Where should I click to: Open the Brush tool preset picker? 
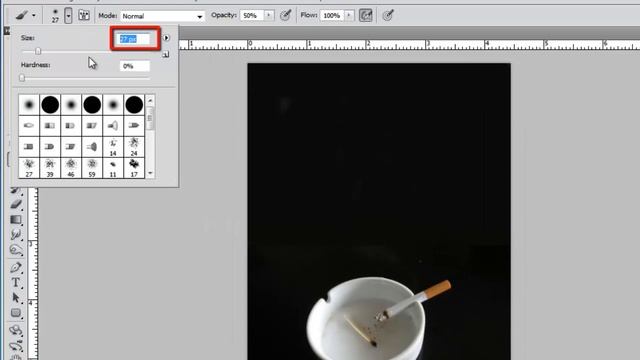pyautogui.click(x=22, y=16)
